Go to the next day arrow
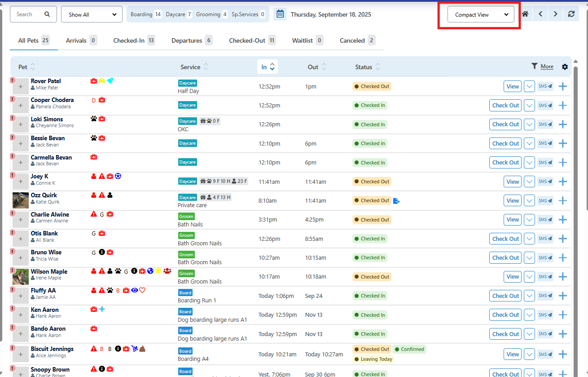588x377 pixels. (x=556, y=14)
